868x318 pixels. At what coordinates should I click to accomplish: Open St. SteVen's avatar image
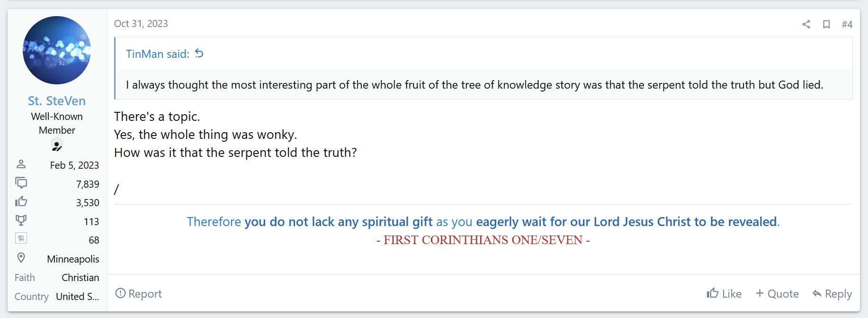pyautogui.click(x=57, y=50)
